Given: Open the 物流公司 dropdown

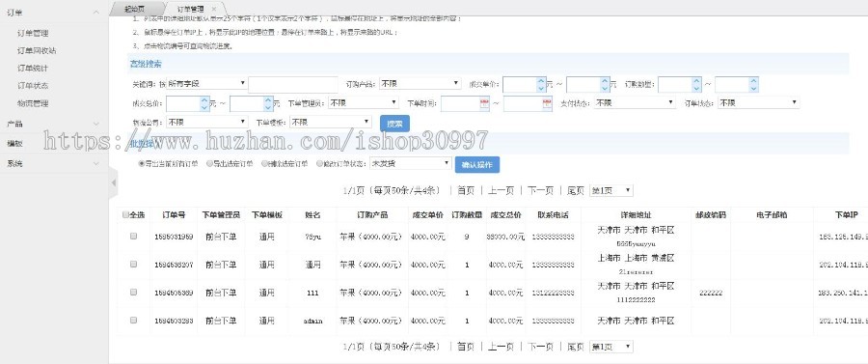Looking at the screenshot, I should coord(207,122).
